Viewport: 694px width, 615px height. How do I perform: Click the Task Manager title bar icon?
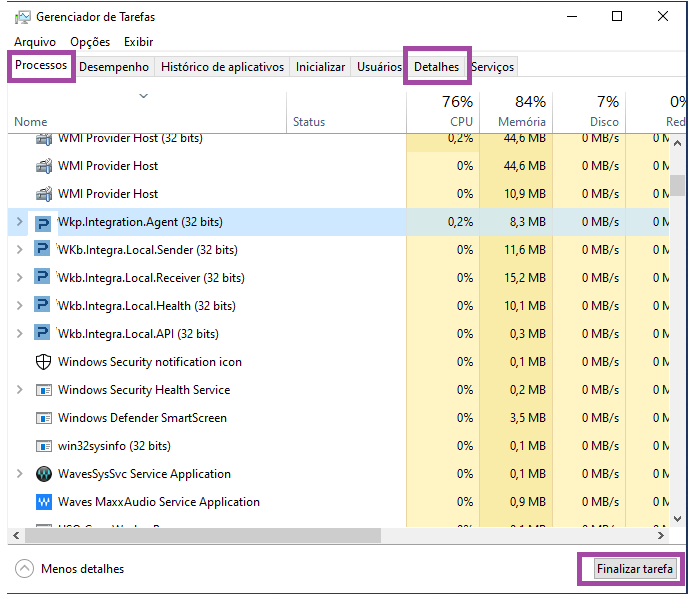click(22, 17)
